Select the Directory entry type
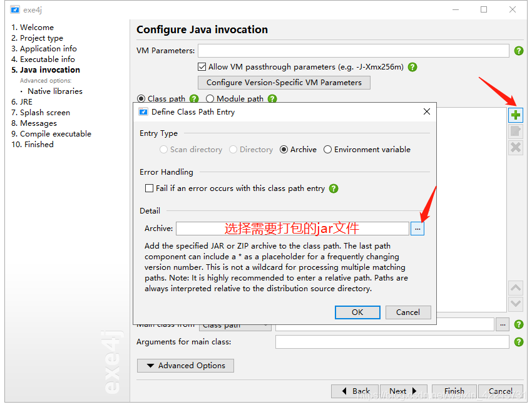This screenshot has width=532, height=407. 233,150
